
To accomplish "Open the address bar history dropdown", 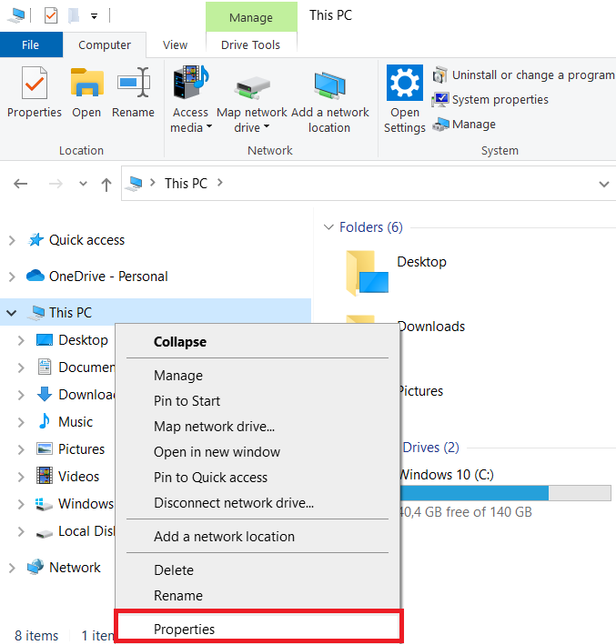I will [603, 184].
